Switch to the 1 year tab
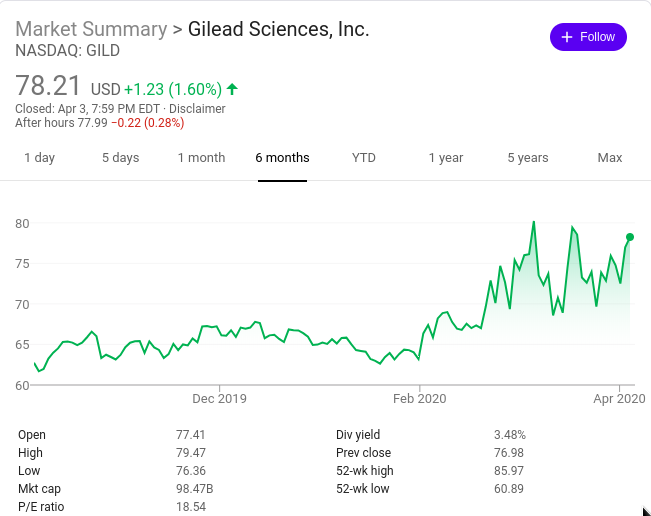The image size is (651, 516). click(x=446, y=158)
